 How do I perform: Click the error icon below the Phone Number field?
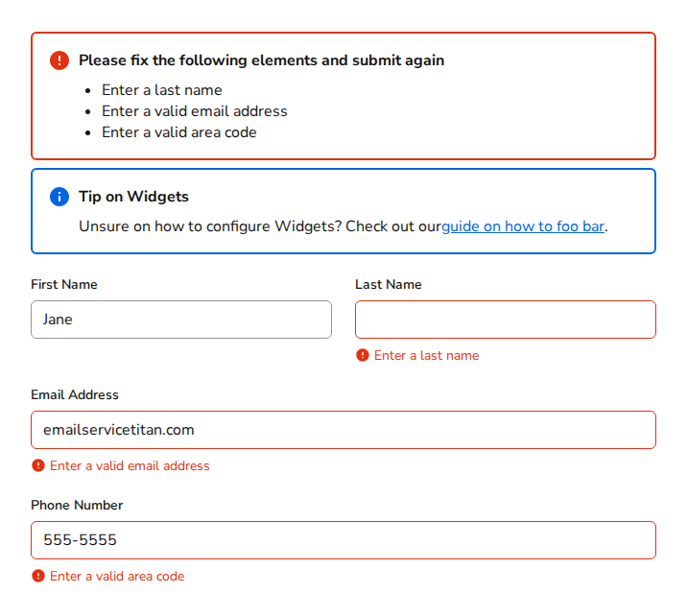[x=37, y=576]
